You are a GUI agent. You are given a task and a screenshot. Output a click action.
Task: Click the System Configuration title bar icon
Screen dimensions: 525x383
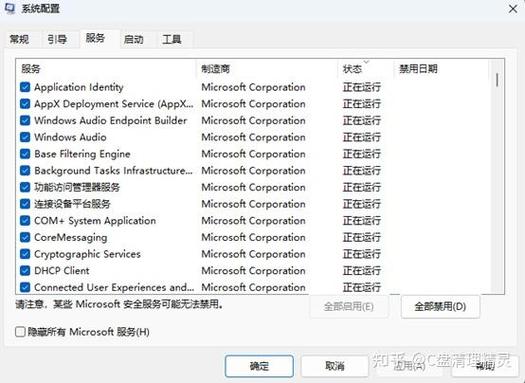point(10,8)
